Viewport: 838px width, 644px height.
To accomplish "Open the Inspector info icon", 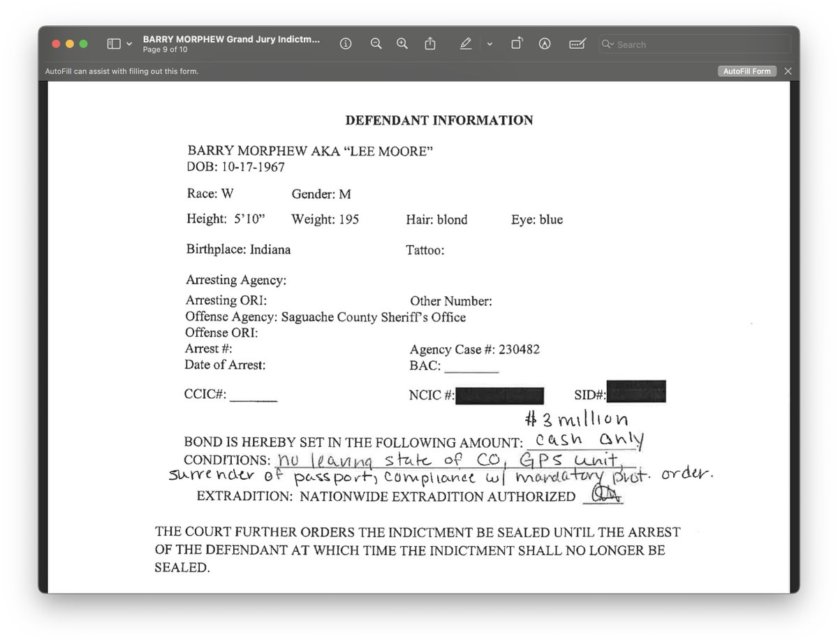I will (x=346, y=43).
